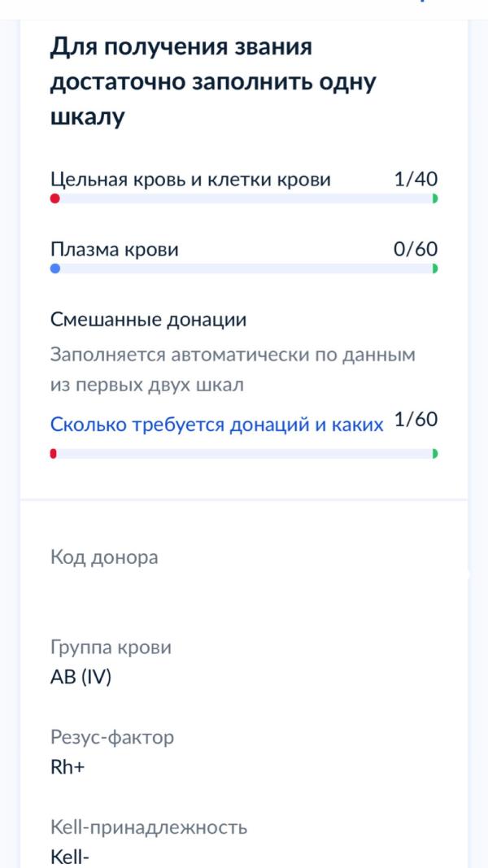Tap the Rh+ value under 'Резус-фактор'
This screenshot has height=868, width=488.
(x=68, y=767)
